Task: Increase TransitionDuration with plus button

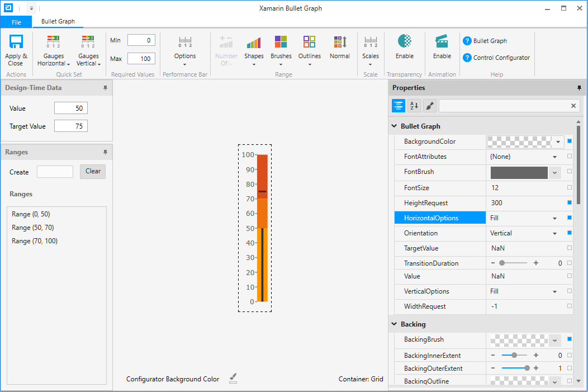Action: pos(536,263)
